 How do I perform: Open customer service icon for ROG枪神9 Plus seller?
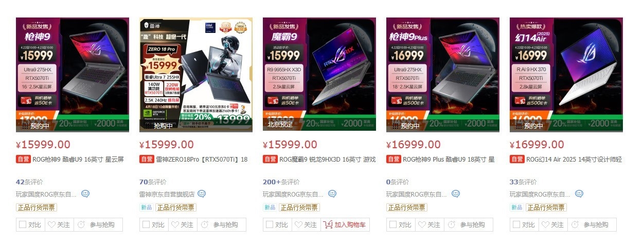tap(456, 194)
